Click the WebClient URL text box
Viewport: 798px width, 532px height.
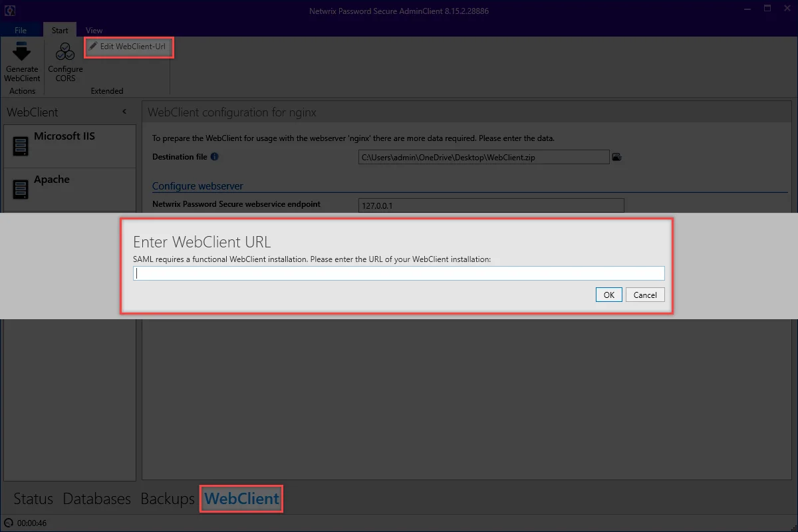[399, 273]
